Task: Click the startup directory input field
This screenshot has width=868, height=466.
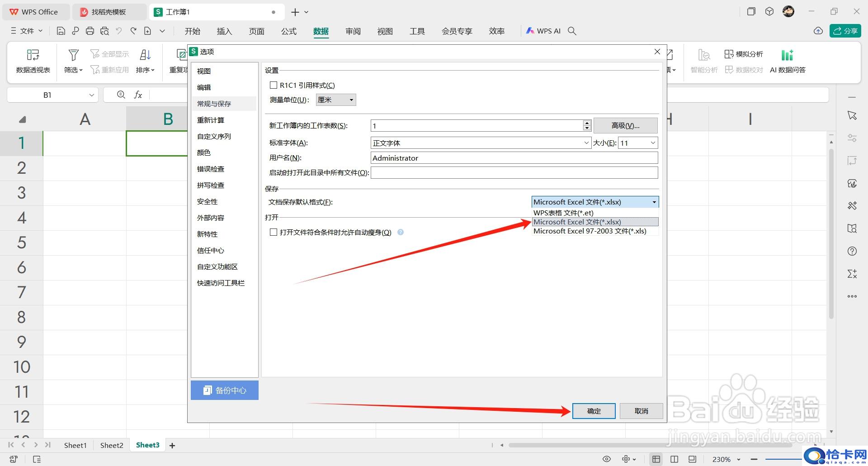Action: coord(514,172)
